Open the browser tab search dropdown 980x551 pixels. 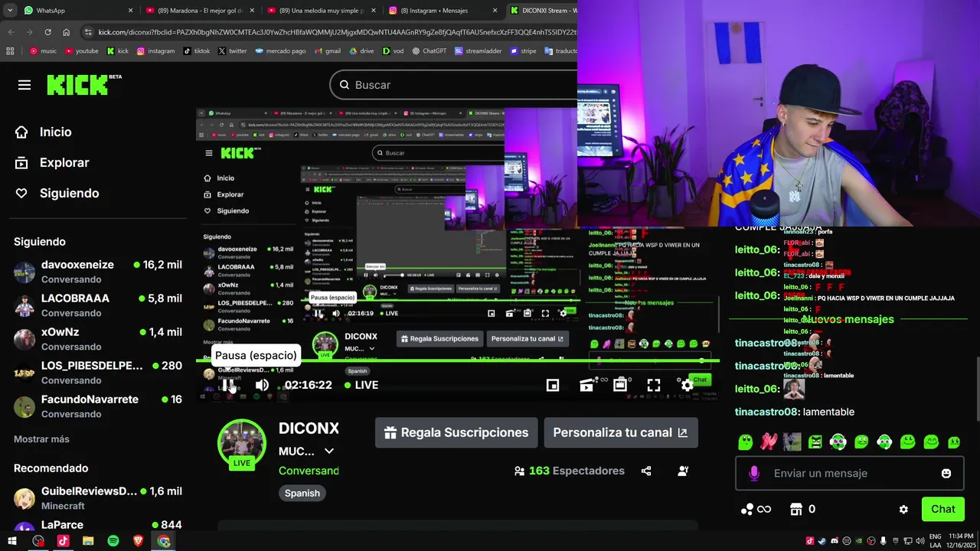coord(10,11)
